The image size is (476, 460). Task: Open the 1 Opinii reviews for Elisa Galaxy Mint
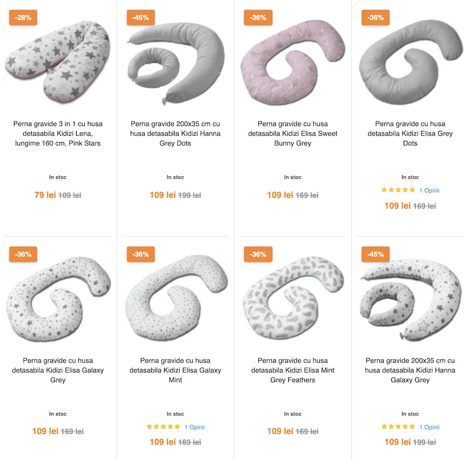pos(195,427)
